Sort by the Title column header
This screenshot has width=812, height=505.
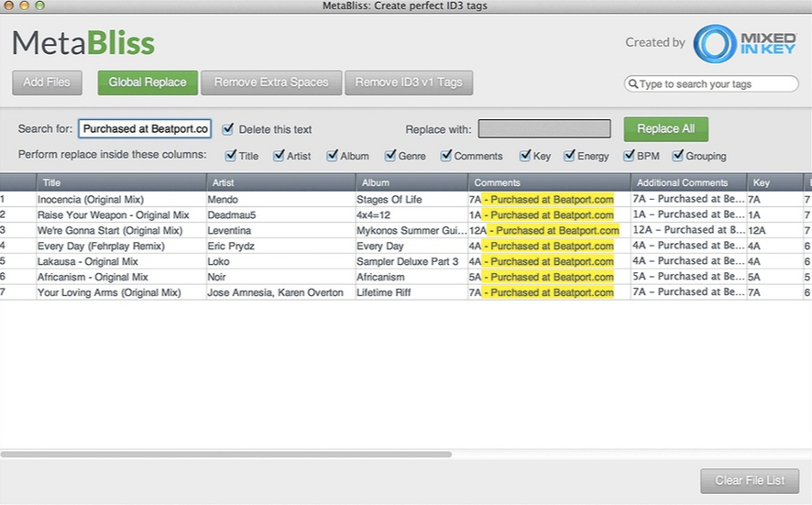click(121, 182)
